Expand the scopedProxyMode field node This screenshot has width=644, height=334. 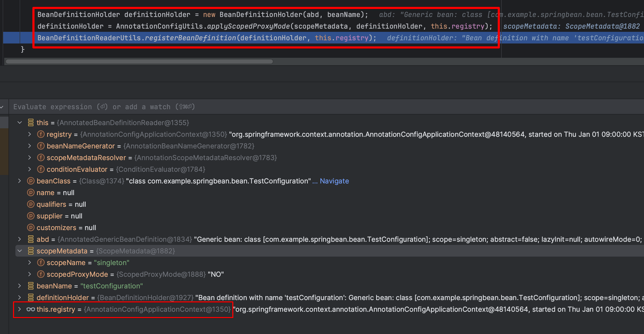(30, 274)
